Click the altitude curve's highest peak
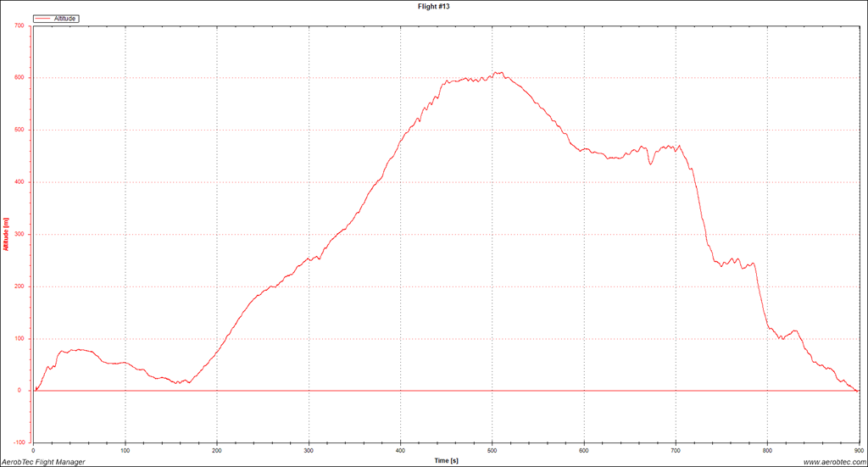This screenshot has height=467, width=868. point(500,73)
